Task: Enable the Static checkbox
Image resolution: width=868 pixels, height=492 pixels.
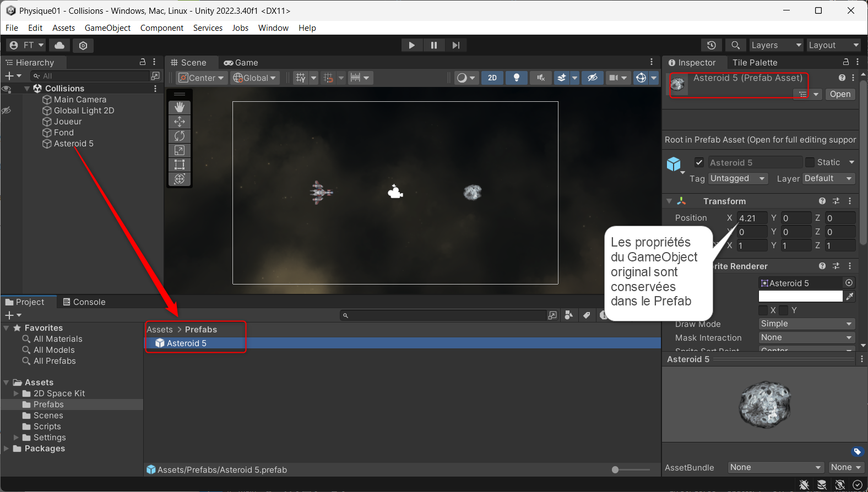Action: [x=810, y=162]
